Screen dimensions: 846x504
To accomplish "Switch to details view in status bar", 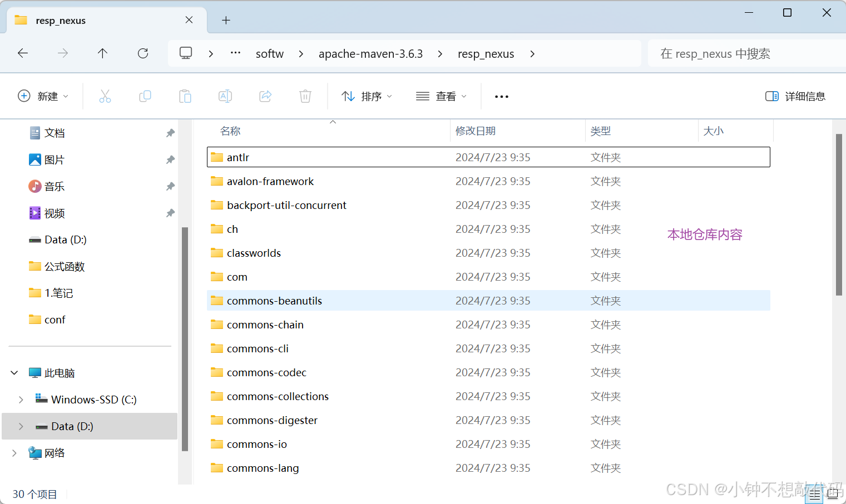I will click(x=815, y=494).
